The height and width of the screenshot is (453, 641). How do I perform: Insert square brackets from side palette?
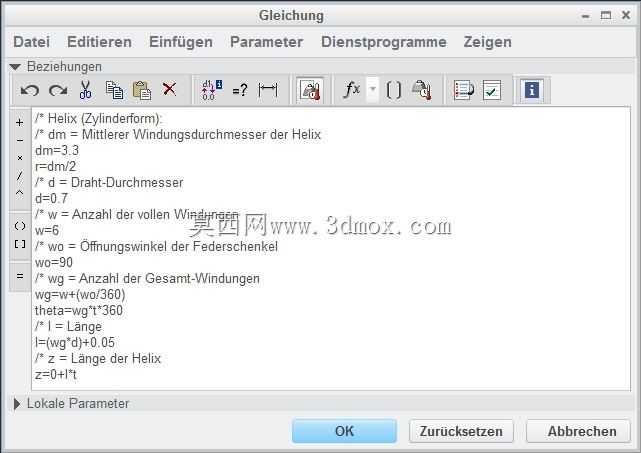pyautogui.click(x=20, y=244)
